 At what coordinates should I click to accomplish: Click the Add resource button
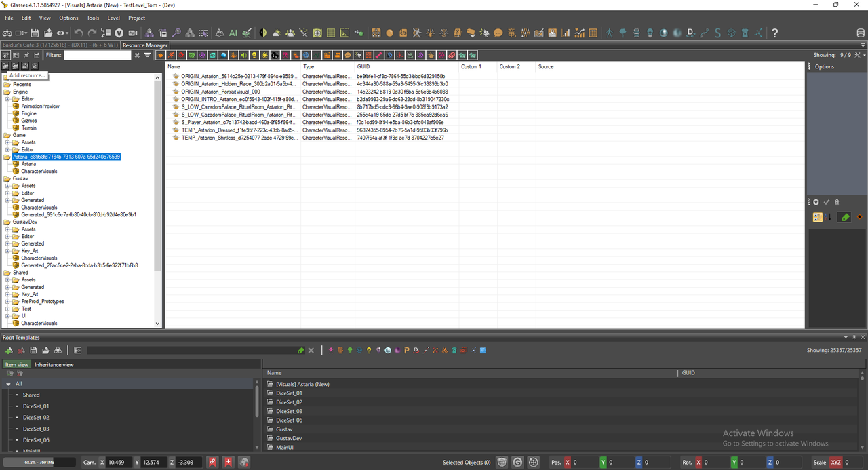(5, 66)
